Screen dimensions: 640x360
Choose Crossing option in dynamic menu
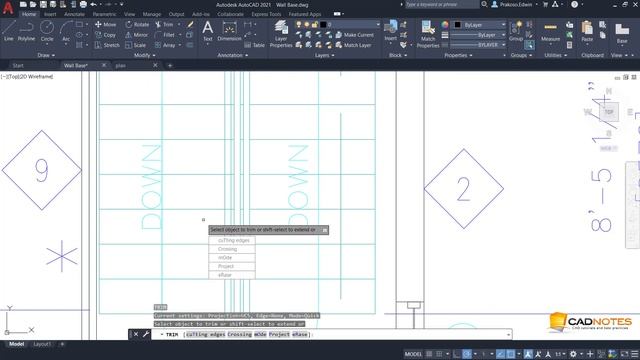[x=232, y=249]
